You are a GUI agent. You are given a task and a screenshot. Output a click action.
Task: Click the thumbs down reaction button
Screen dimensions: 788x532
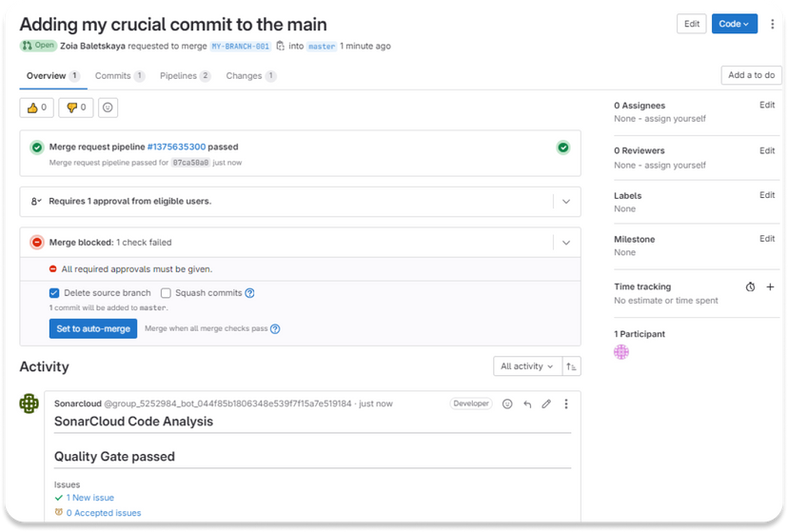[75, 108]
